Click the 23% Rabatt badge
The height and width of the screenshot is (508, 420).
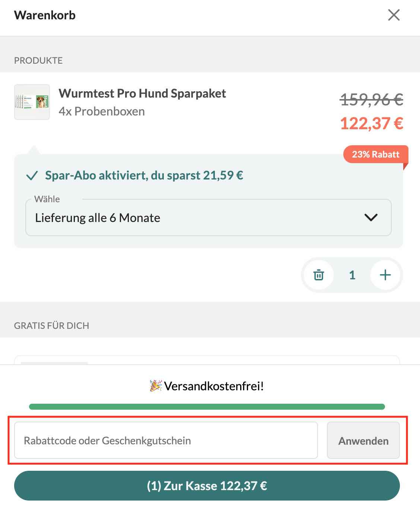[x=376, y=154]
